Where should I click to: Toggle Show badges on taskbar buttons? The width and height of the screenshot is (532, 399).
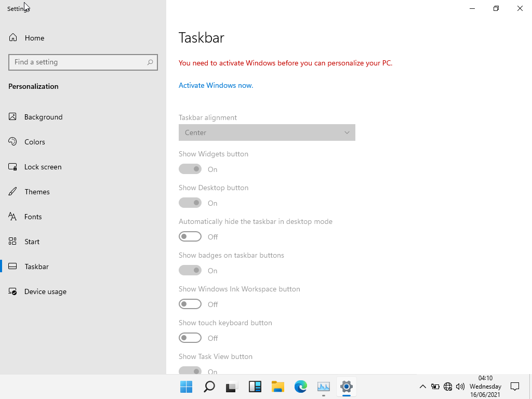(x=190, y=270)
